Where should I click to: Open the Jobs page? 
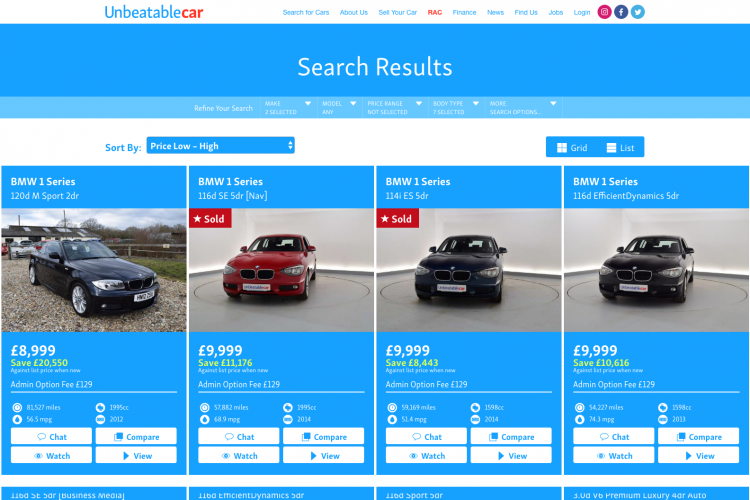coord(556,12)
